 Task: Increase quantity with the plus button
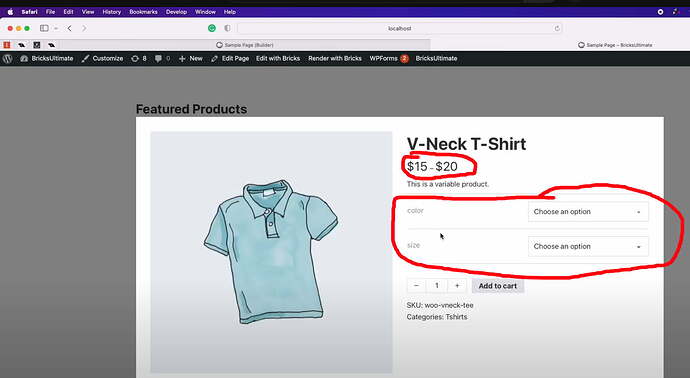point(457,286)
